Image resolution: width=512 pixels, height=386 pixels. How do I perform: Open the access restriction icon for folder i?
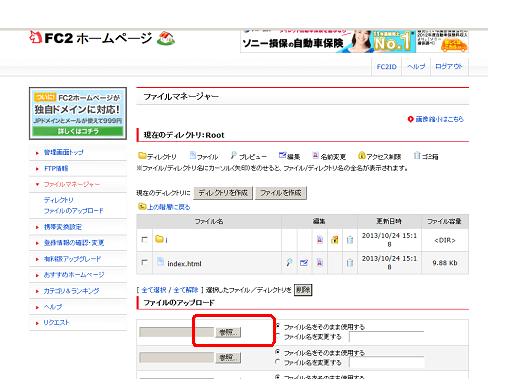coord(335,240)
